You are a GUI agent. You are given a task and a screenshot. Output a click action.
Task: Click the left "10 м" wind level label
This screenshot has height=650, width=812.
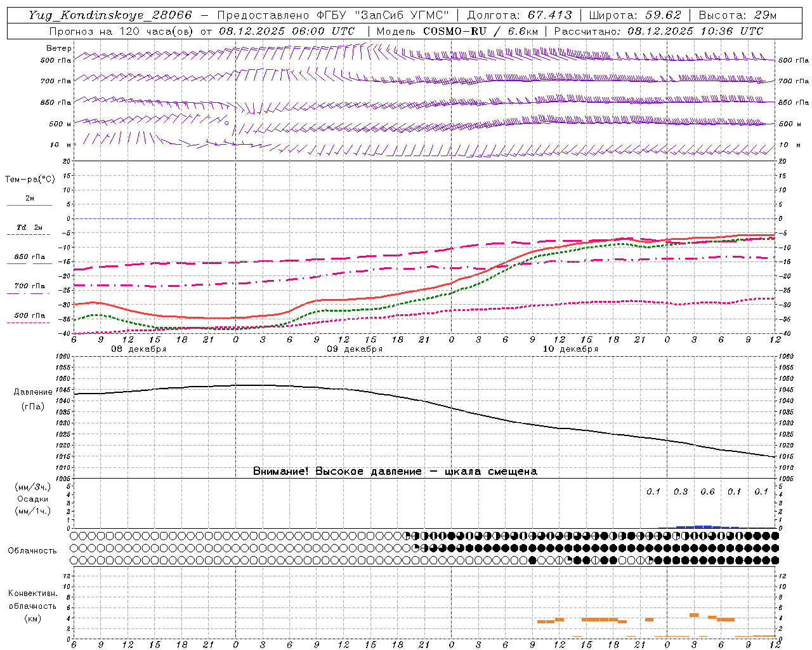[x=61, y=145]
